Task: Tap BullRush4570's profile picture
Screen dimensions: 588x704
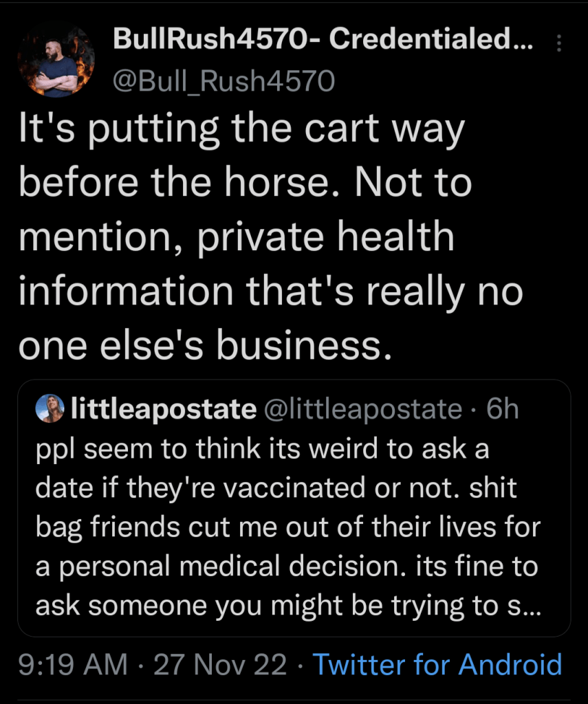Action: (56, 59)
